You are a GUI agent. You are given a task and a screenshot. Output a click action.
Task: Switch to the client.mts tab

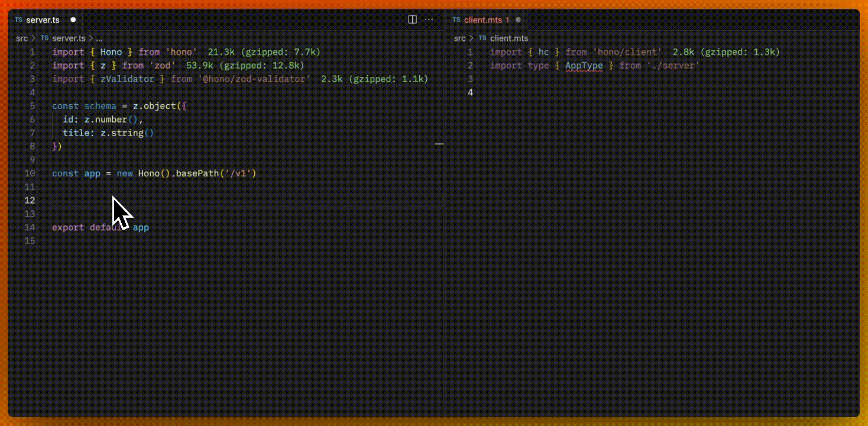482,20
